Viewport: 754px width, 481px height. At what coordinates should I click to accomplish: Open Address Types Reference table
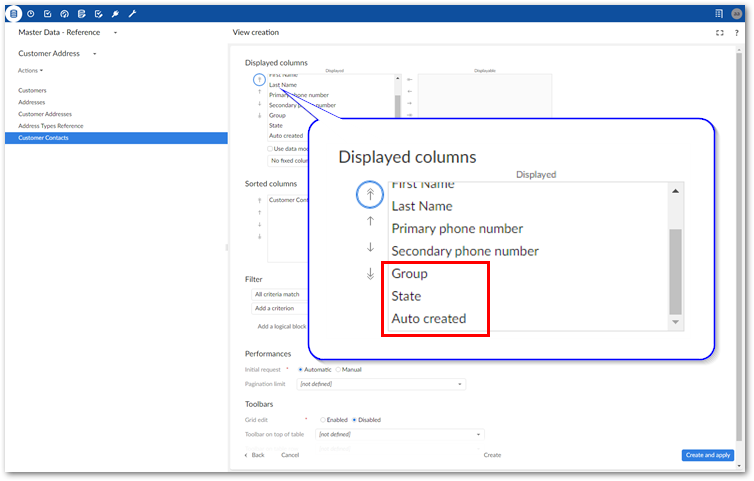50,126
